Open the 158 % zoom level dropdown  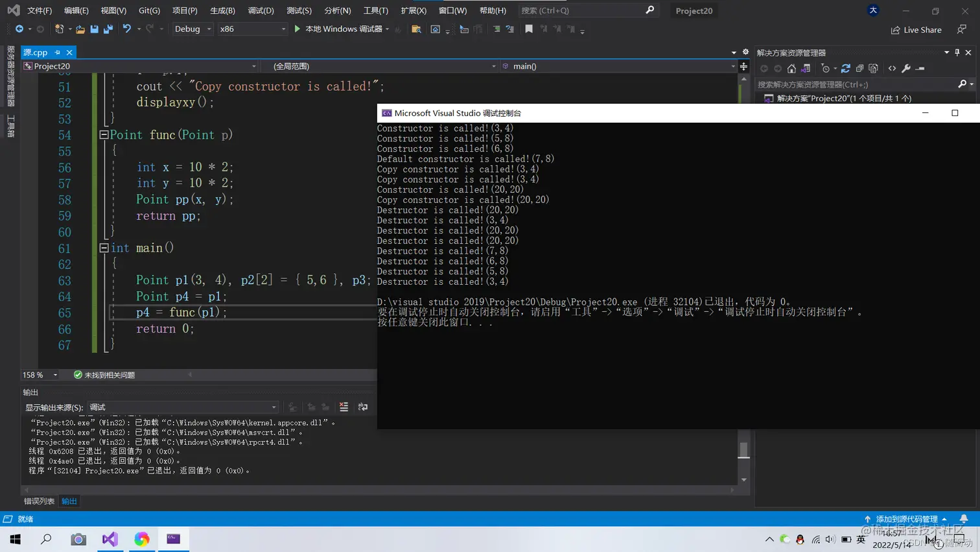(x=40, y=375)
